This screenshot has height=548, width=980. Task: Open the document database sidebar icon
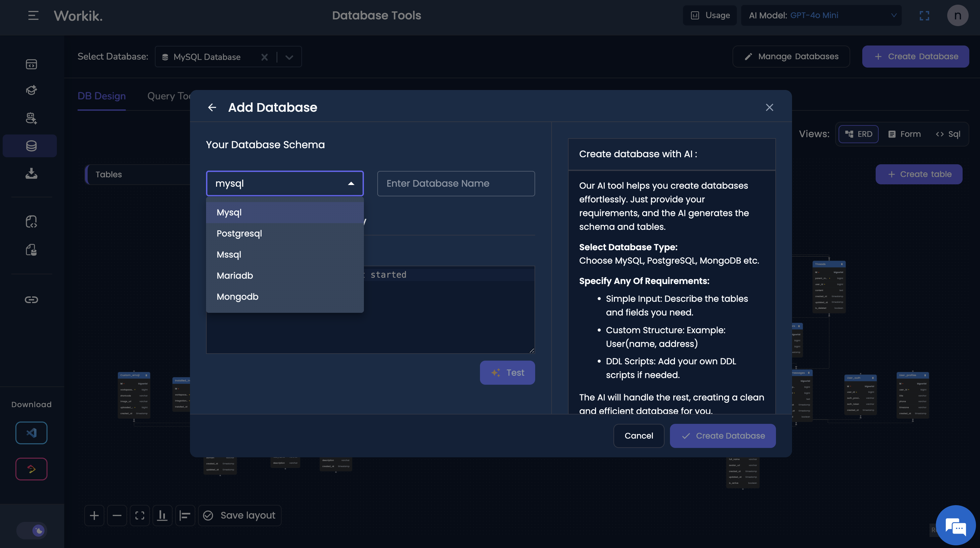pyautogui.click(x=31, y=250)
